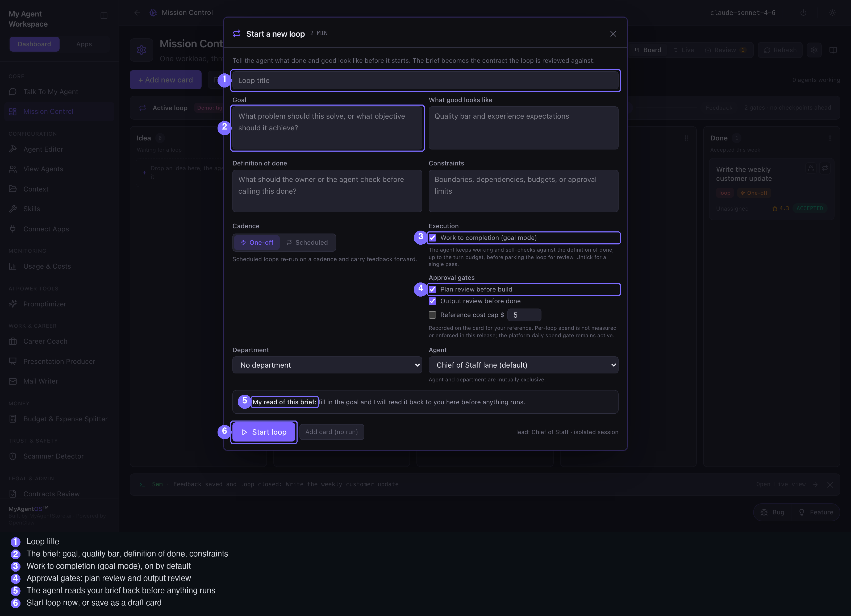Open Talk To My Agent

pyautogui.click(x=59, y=91)
